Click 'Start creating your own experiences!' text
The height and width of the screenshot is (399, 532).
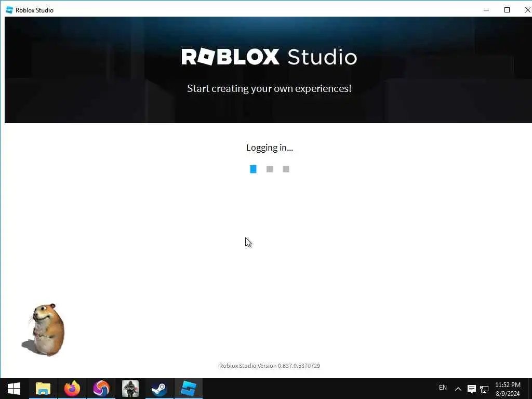[270, 88]
